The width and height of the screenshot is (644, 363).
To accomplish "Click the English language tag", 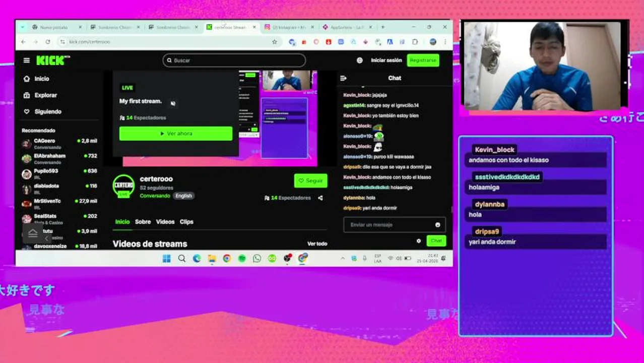I will click(x=183, y=196).
